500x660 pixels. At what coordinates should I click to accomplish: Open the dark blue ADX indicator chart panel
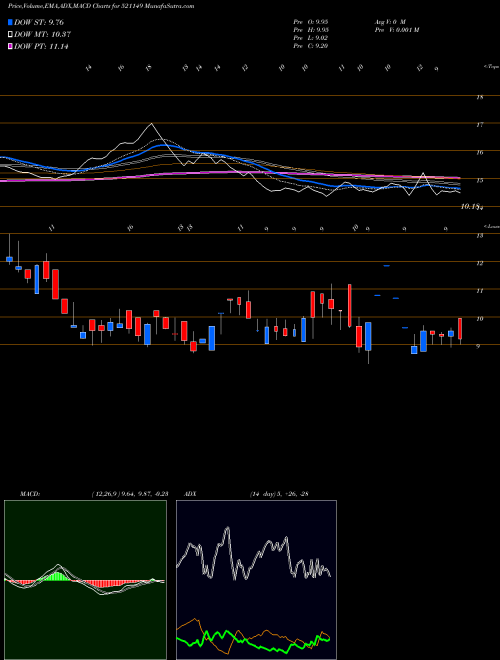256,580
